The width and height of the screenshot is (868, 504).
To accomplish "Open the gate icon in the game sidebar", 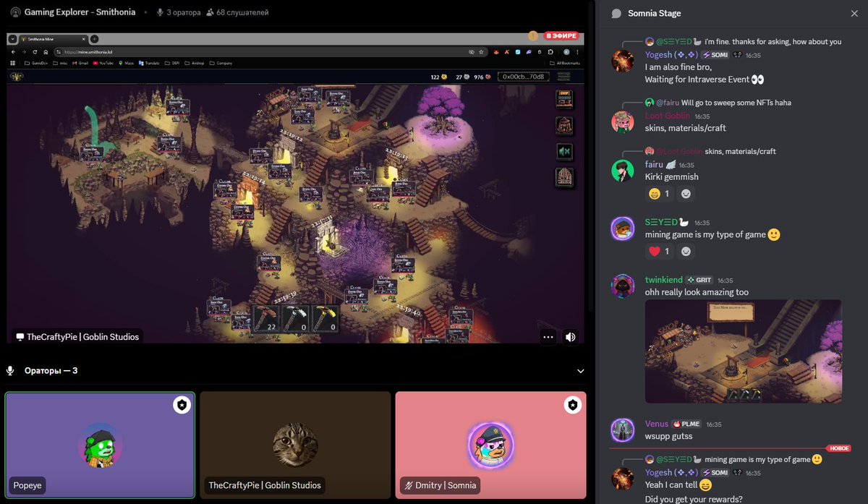I will tap(563, 177).
